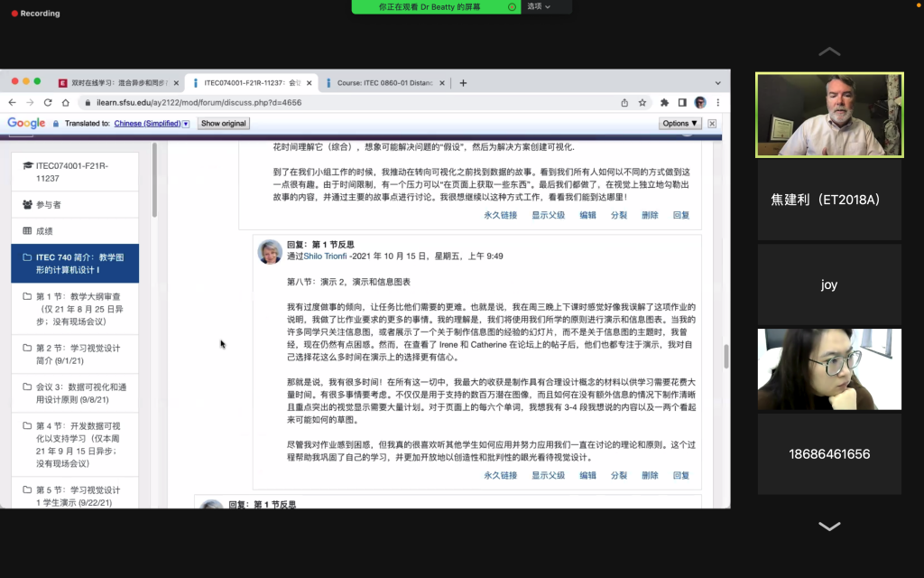Close the Course: ITEC 0860-01 tab
Screen dimensions: 924x578
442,83
